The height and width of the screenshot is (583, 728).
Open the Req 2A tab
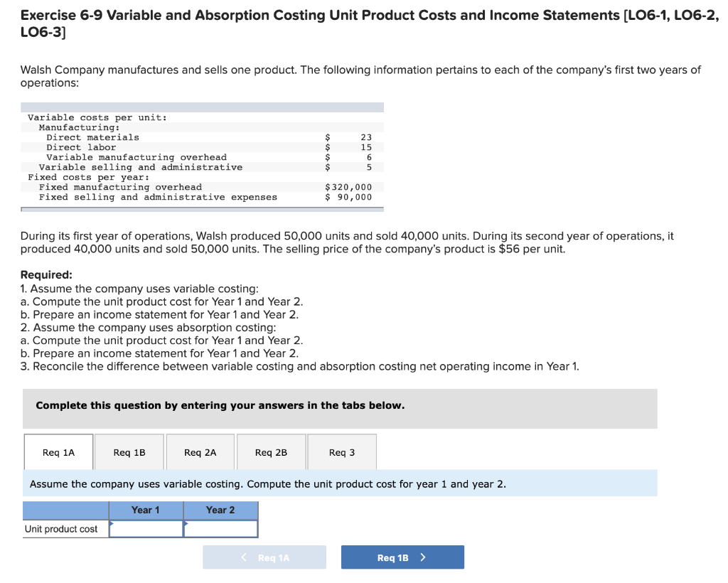200,451
